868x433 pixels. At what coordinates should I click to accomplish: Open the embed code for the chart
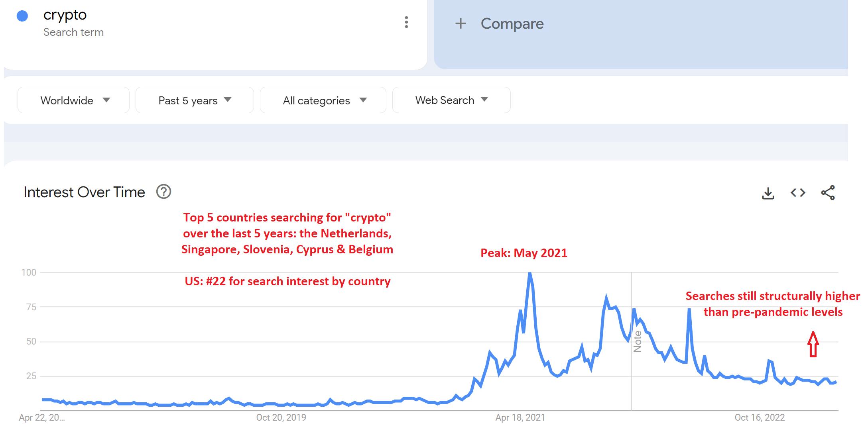798,193
